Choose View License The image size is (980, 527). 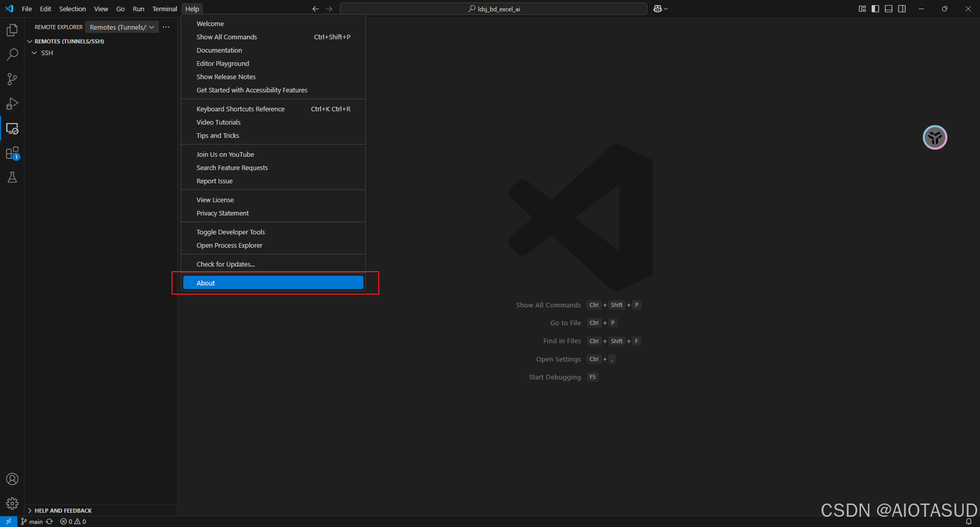point(273,200)
